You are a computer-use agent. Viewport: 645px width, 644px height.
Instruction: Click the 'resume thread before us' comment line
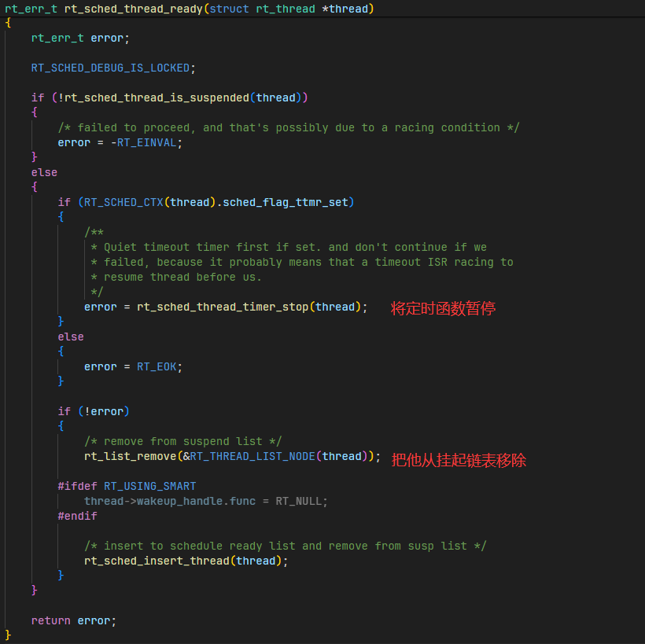click(x=176, y=277)
